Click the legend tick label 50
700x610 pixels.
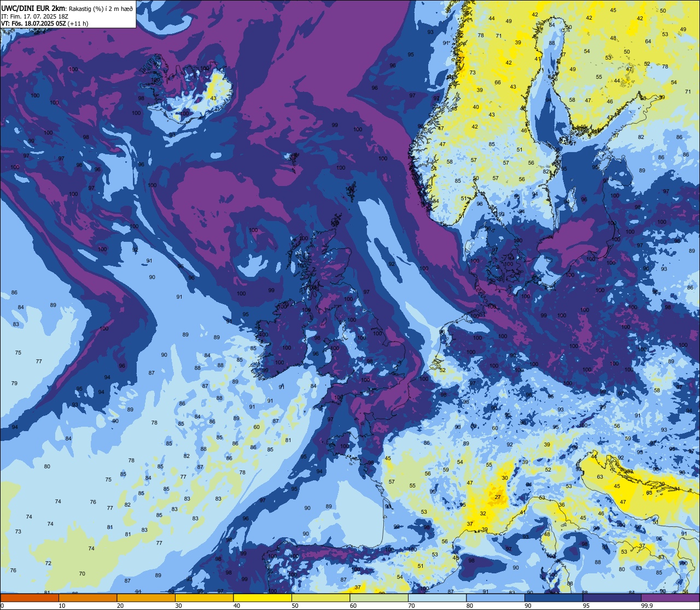click(295, 606)
